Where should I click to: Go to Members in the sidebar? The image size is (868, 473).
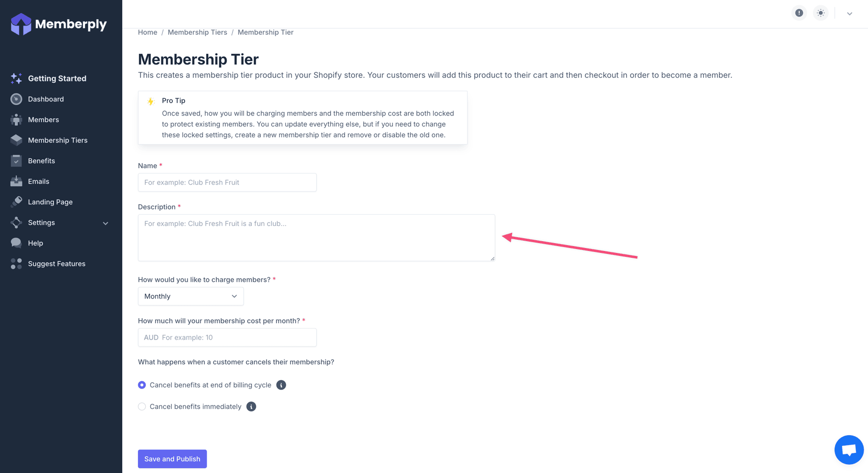coord(43,120)
